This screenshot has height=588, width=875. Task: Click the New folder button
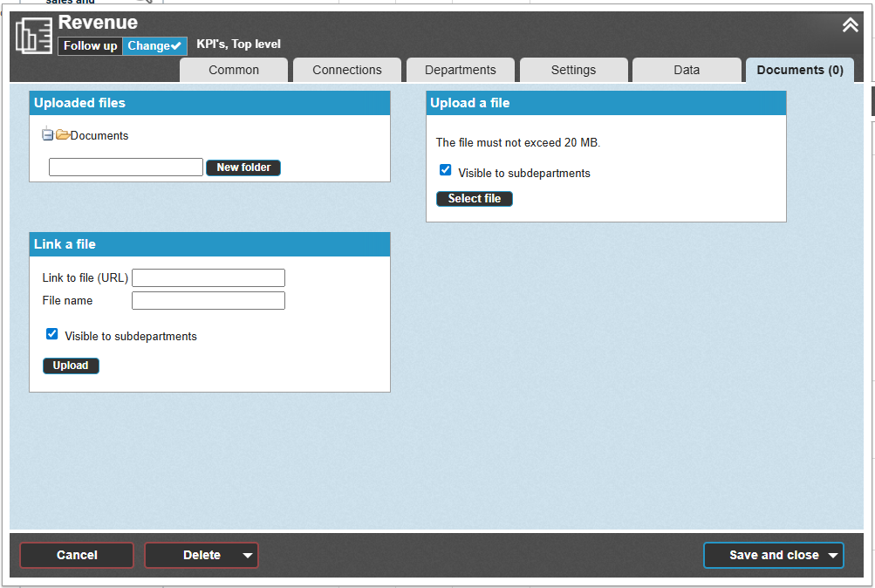(243, 168)
